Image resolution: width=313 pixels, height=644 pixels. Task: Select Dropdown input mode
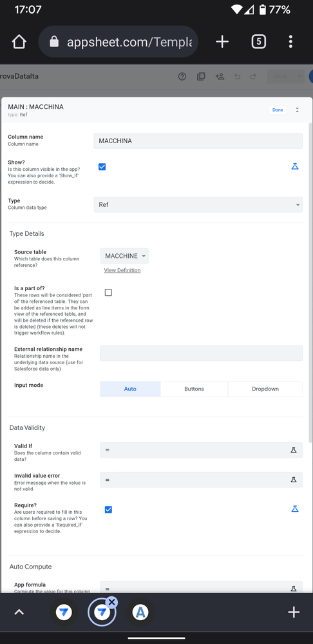[x=265, y=389]
